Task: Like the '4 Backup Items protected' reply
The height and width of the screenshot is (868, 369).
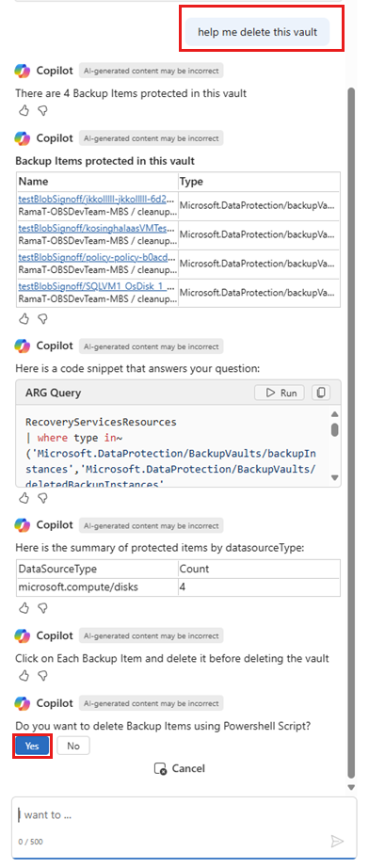Action: click(24, 111)
